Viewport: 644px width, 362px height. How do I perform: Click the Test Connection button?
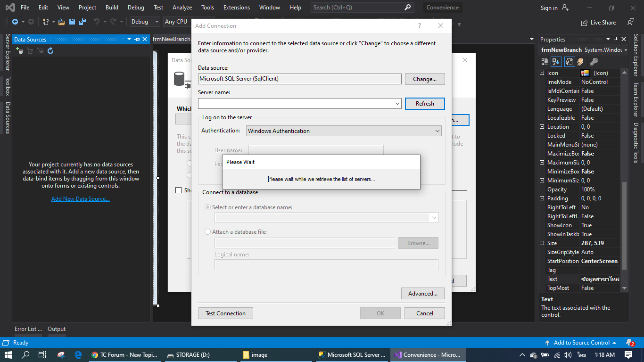click(225, 313)
